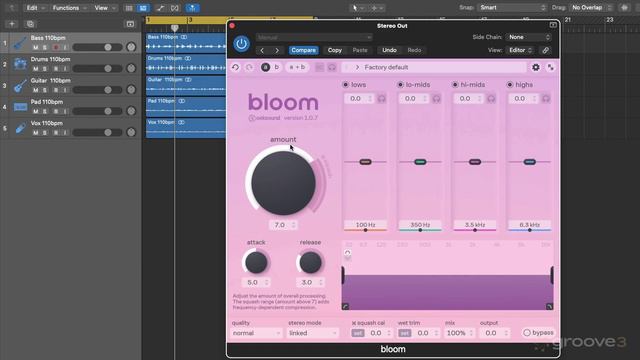
Task: Click the Drums track drum kit icon
Action: click(20, 64)
